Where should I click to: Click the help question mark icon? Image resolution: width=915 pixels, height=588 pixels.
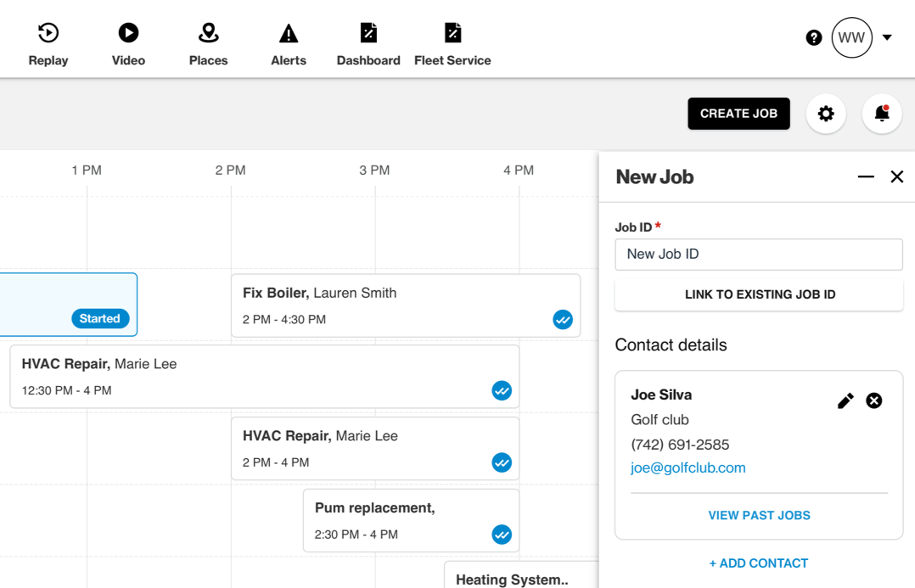(813, 38)
